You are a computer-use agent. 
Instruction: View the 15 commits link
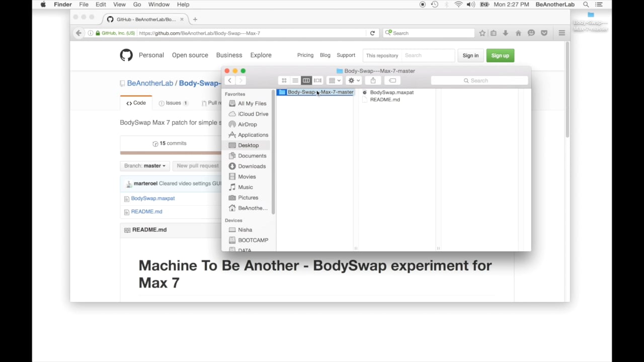pyautogui.click(x=170, y=143)
